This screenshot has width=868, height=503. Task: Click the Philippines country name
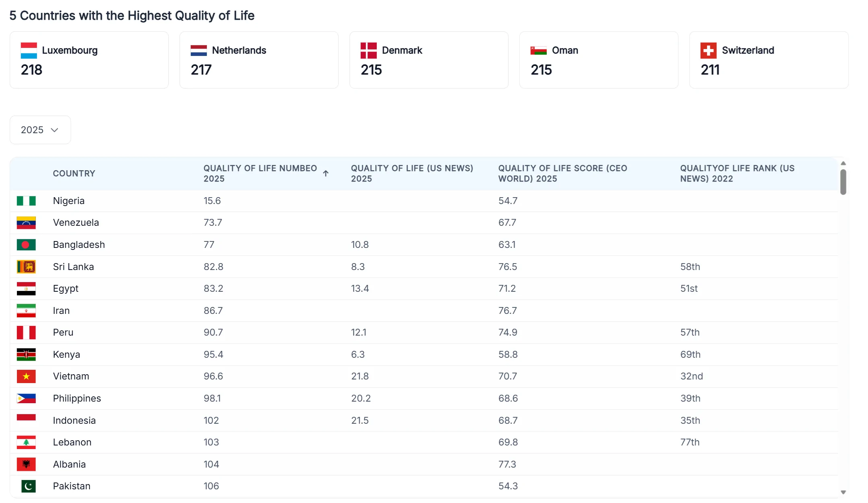point(77,398)
